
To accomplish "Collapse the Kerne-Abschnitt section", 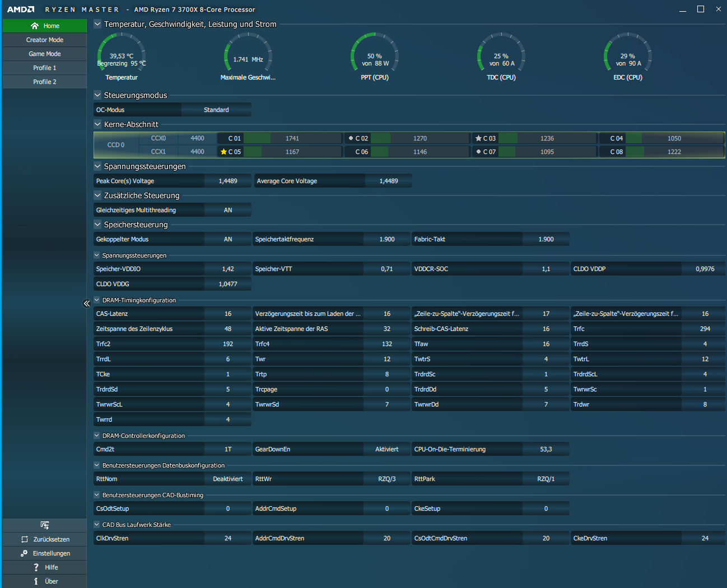I will point(97,124).
